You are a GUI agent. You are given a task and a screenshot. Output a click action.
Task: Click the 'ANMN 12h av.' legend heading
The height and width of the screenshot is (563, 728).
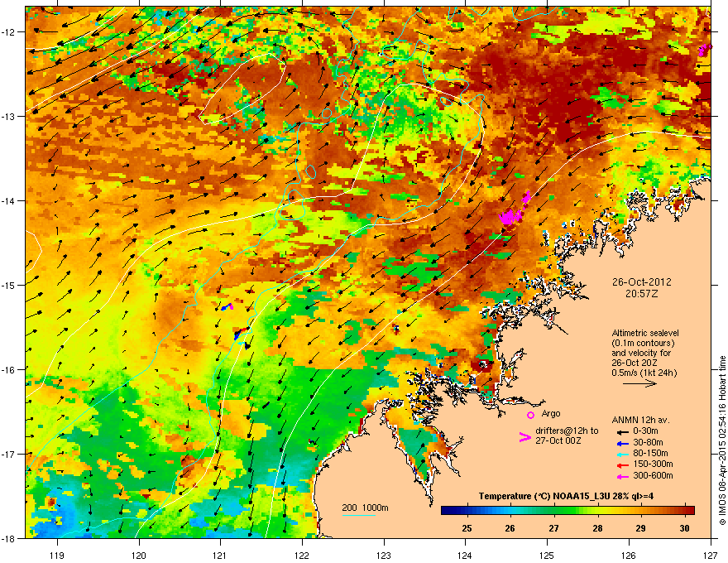[640, 421]
